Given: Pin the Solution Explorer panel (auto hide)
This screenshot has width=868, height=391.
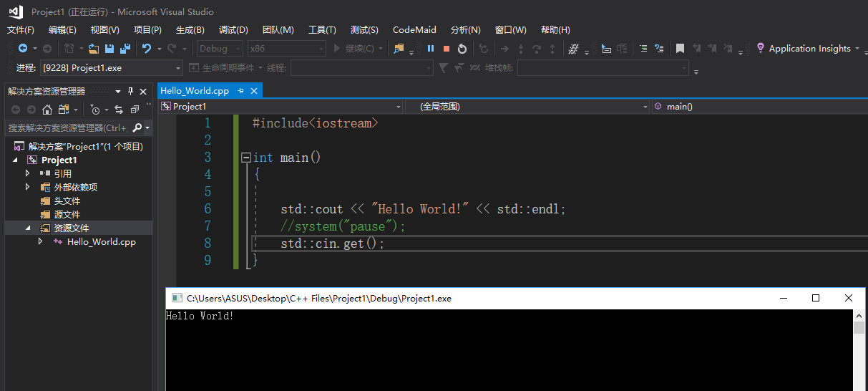Looking at the screenshot, I should coord(130,91).
